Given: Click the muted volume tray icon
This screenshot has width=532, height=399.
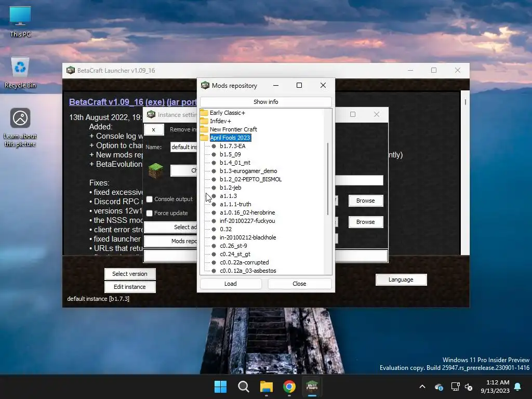Looking at the screenshot, I should tap(469, 387).
